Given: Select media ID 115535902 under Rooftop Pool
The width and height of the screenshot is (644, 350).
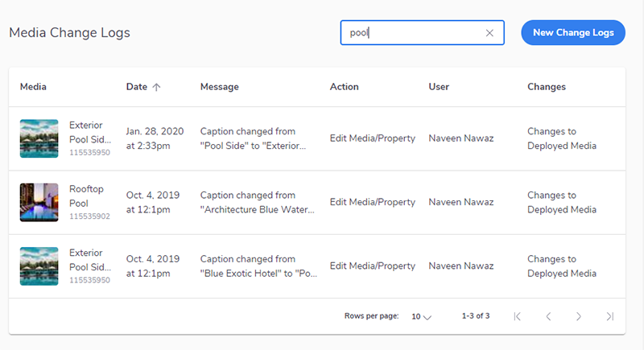Looking at the screenshot, I should point(89,216).
